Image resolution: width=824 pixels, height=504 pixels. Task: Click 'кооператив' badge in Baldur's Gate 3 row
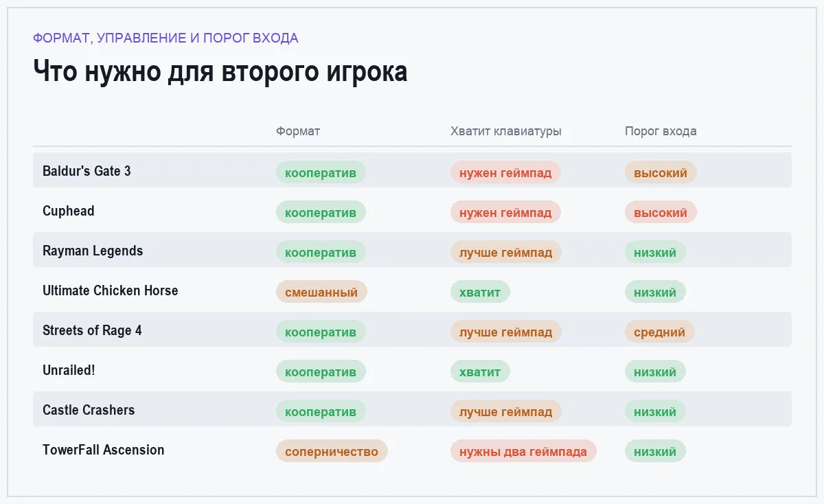coord(321,172)
